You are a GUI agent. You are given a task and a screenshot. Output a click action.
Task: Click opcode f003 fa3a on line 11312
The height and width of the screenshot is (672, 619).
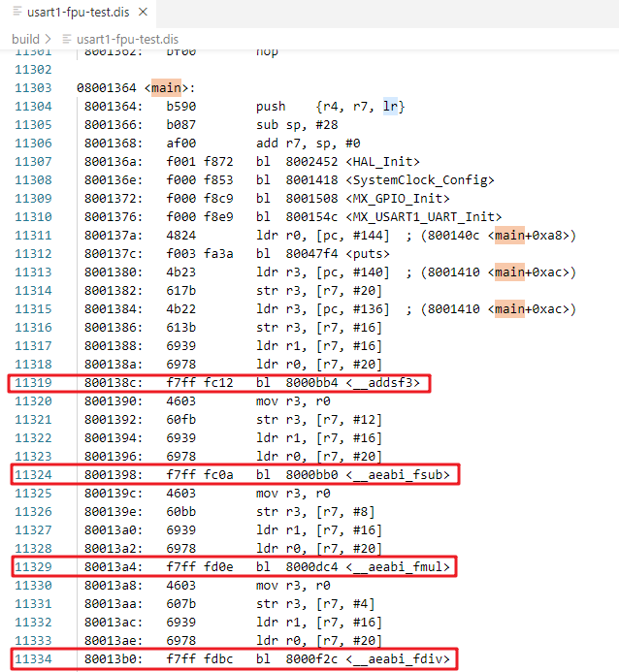(200, 254)
